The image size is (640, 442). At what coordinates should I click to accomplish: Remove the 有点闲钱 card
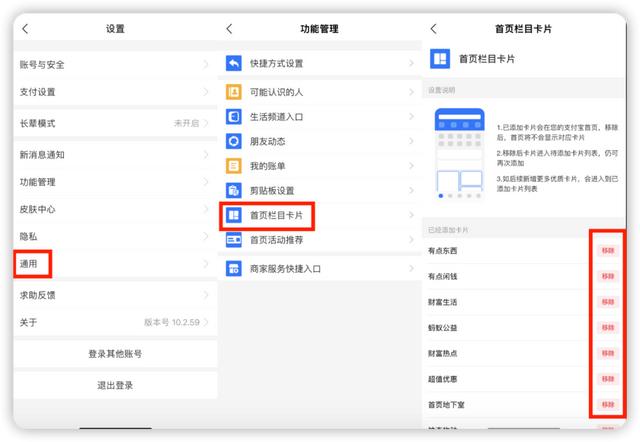click(608, 276)
